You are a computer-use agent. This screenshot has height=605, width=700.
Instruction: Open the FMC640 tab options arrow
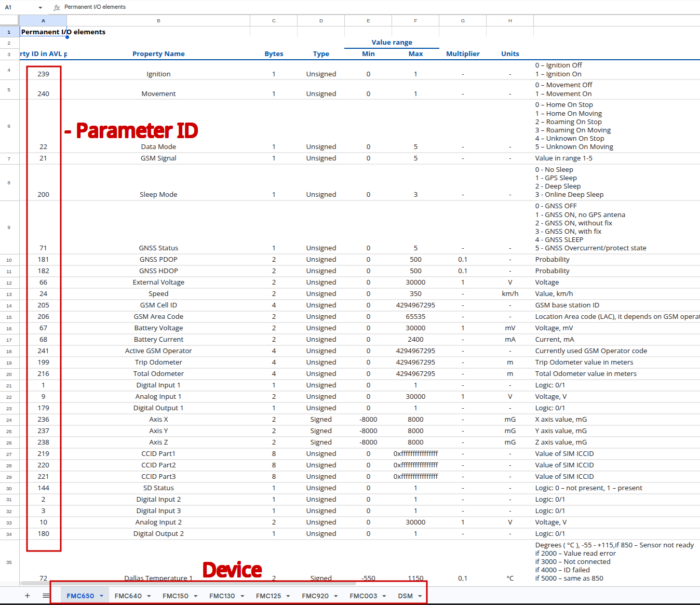click(149, 596)
